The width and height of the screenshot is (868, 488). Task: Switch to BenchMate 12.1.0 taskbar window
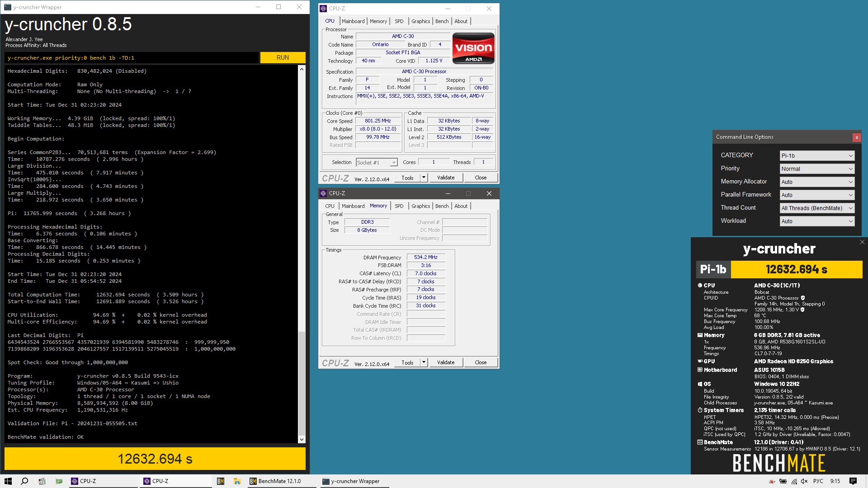click(x=281, y=481)
